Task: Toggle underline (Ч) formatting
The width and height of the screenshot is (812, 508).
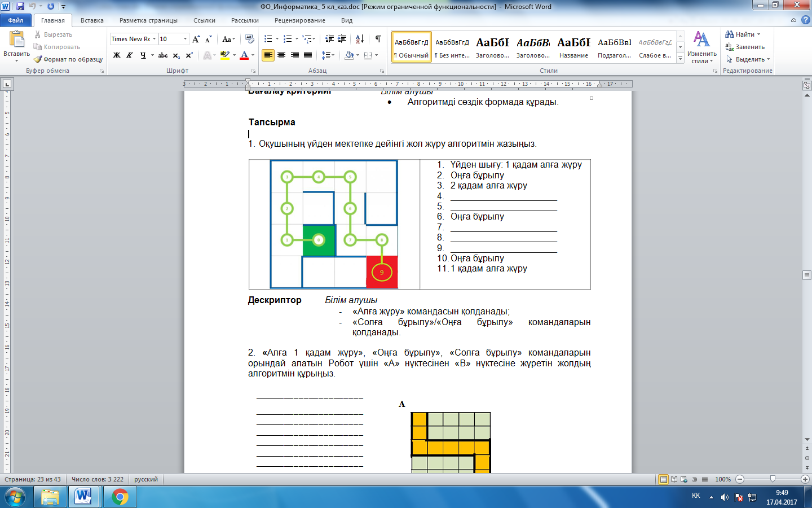Action: coord(143,55)
